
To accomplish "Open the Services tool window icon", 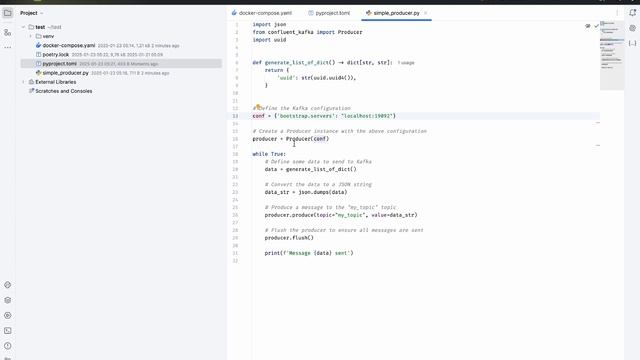I will coord(7,316).
